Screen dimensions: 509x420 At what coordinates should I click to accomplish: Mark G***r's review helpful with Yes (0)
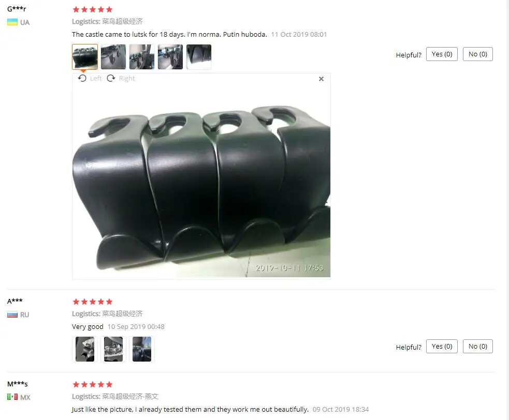tap(442, 54)
